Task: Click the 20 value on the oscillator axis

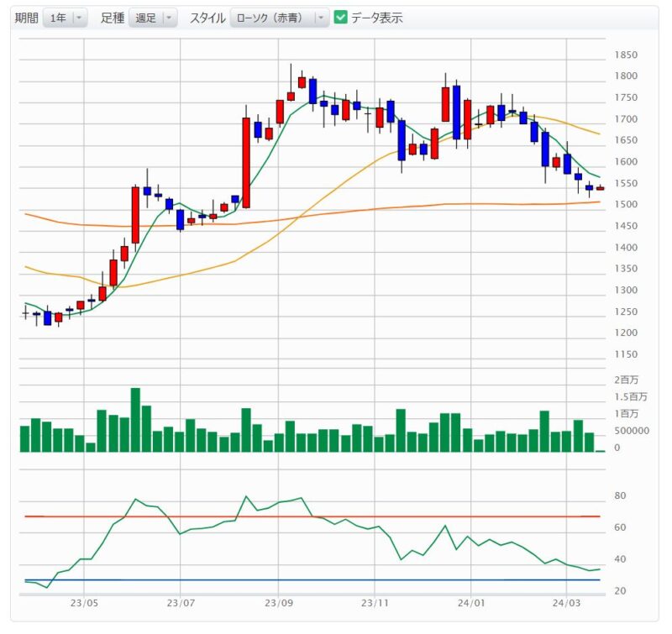Action: pos(620,590)
